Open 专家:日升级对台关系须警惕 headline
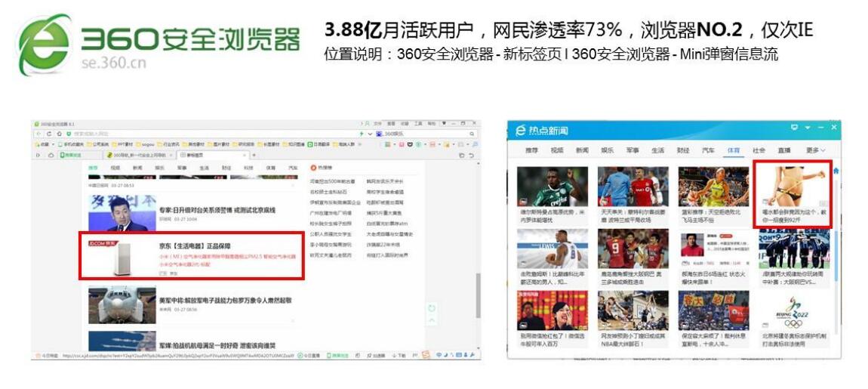Viewport: 868px width, 389px height. (x=217, y=211)
